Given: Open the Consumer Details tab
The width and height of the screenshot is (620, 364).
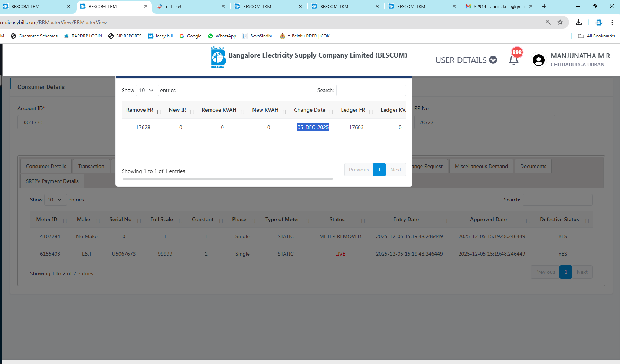Looking at the screenshot, I should pyautogui.click(x=46, y=166).
